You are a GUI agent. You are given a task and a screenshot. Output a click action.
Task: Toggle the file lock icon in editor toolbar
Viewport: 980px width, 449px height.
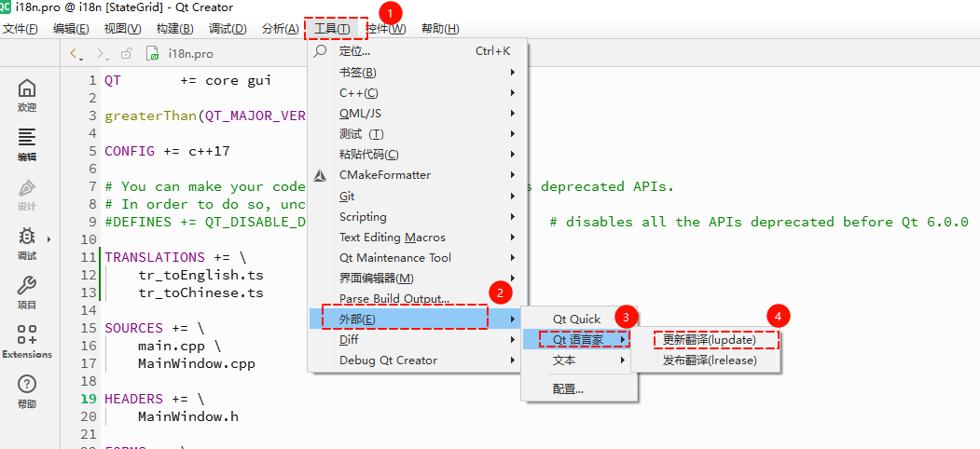point(127,54)
